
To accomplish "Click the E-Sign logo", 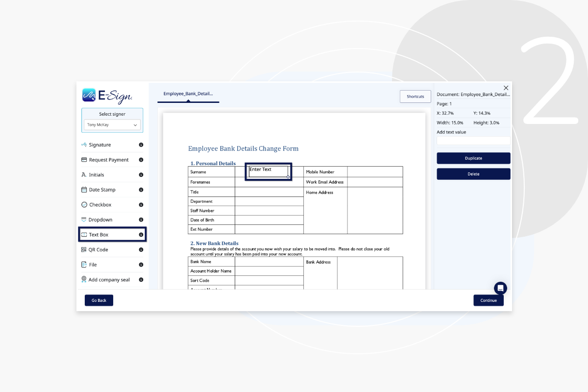I will [107, 95].
